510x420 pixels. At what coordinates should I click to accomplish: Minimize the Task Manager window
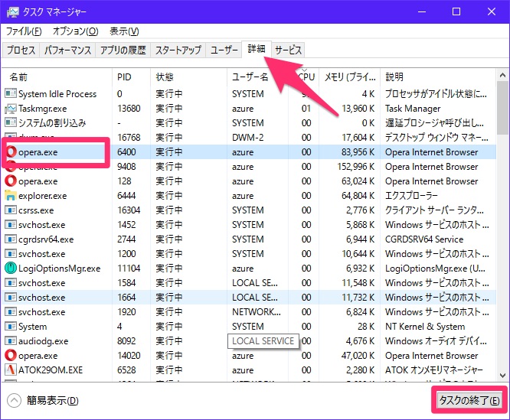point(422,12)
